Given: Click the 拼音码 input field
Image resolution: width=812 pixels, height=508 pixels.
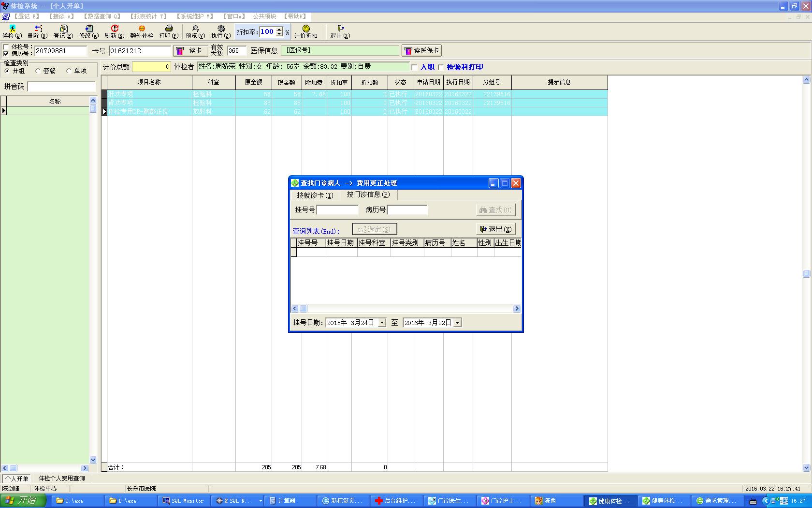Looking at the screenshot, I should [61, 87].
